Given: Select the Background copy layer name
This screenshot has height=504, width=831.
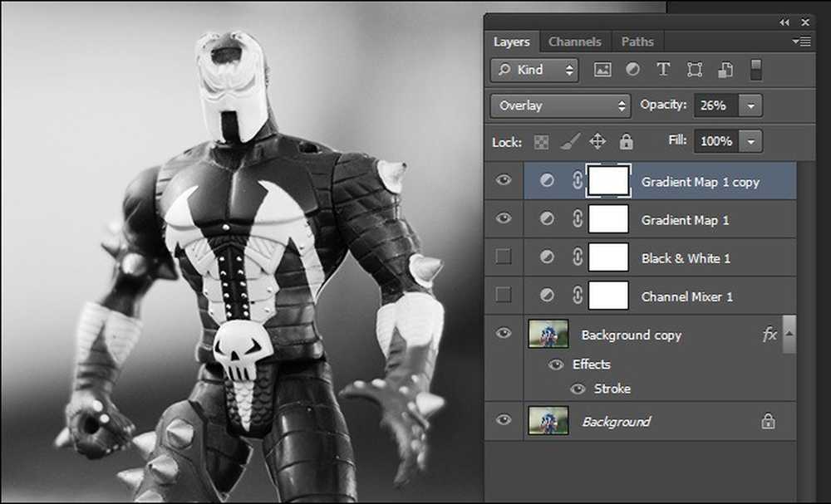Looking at the screenshot, I should point(632,335).
